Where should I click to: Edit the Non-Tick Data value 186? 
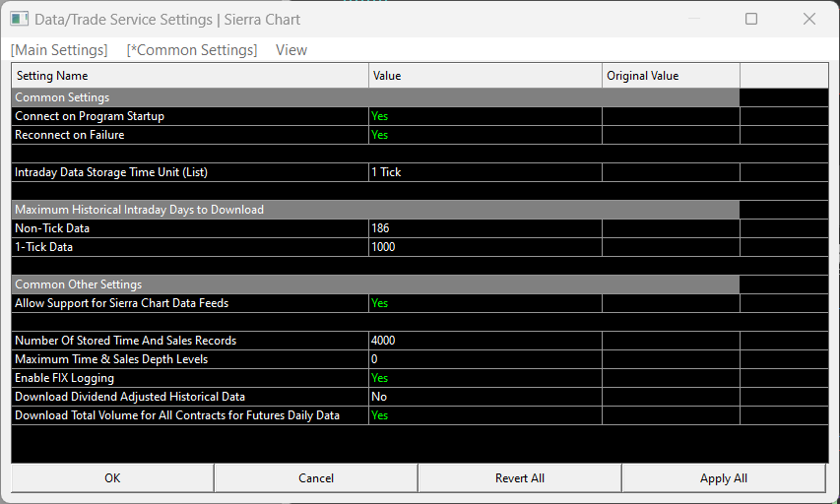[x=485, y=228]
